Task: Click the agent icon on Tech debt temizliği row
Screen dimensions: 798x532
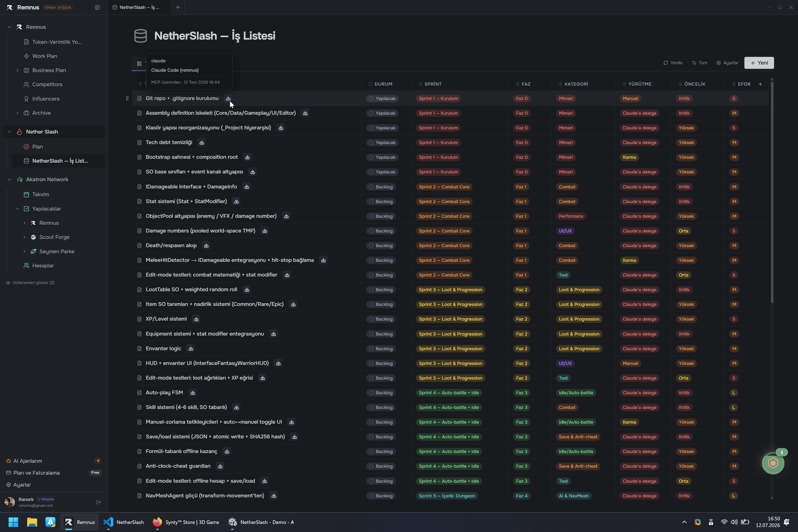Action: point(202,142)
